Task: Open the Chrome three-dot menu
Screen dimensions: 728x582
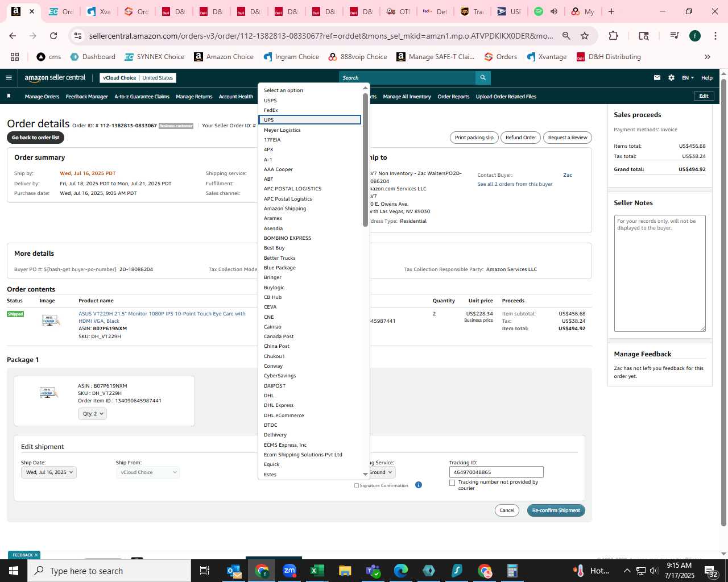Action: [x=715, y=36]
